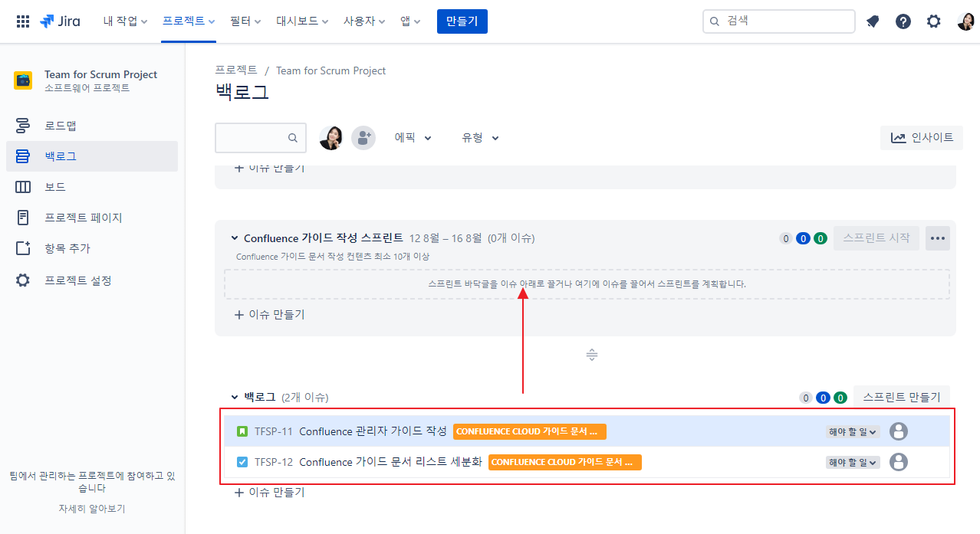Open the 사용자 menu
Screen dimensions: 980x534
[x=364, y=21]
